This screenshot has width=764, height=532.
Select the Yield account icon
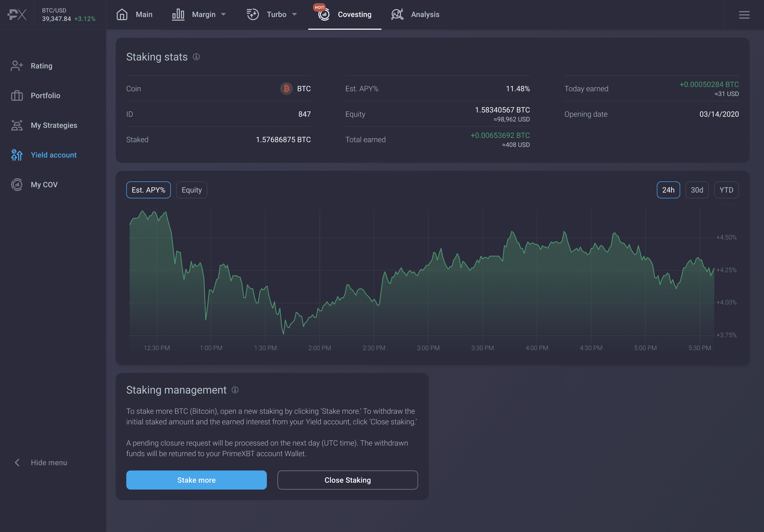click(16, 155)
